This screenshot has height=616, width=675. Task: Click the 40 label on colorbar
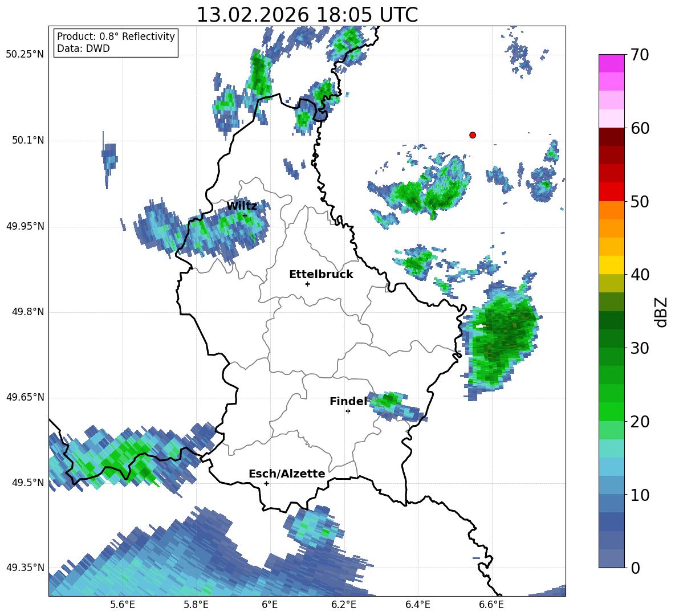(640, 275)
